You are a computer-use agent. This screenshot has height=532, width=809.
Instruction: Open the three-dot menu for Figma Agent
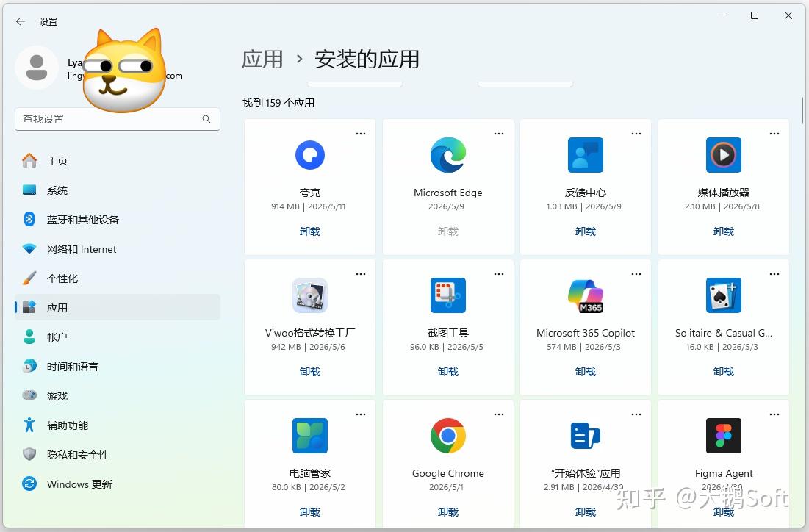pos(774,414)
